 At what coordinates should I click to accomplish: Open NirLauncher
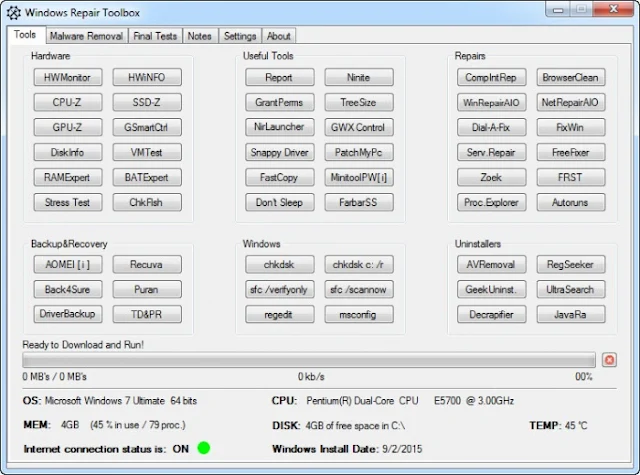(x=280, y=127)
